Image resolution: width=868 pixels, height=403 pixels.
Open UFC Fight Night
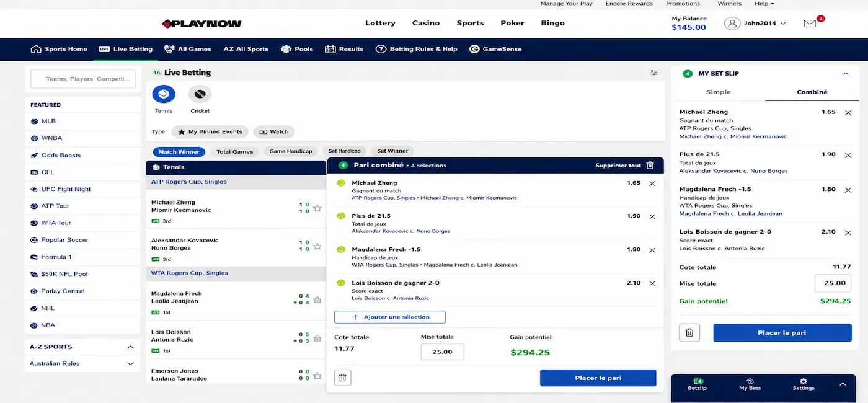83,189
